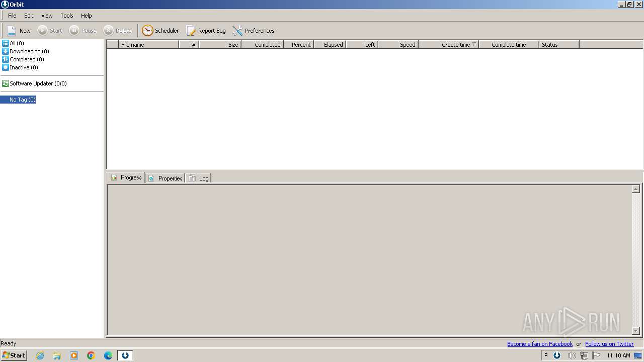Open the File menu
The width and height of the screenshot is (644, 362).
click(x=12, y=16)
